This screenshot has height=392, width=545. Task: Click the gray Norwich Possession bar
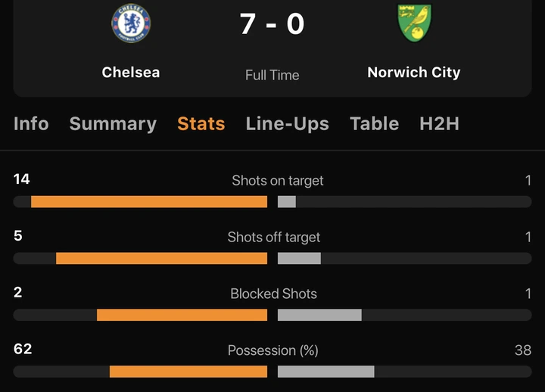pos(326,372)
